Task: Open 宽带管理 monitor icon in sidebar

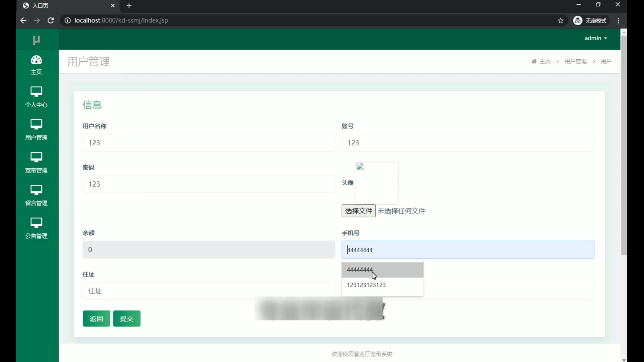Action: point(36,157)
